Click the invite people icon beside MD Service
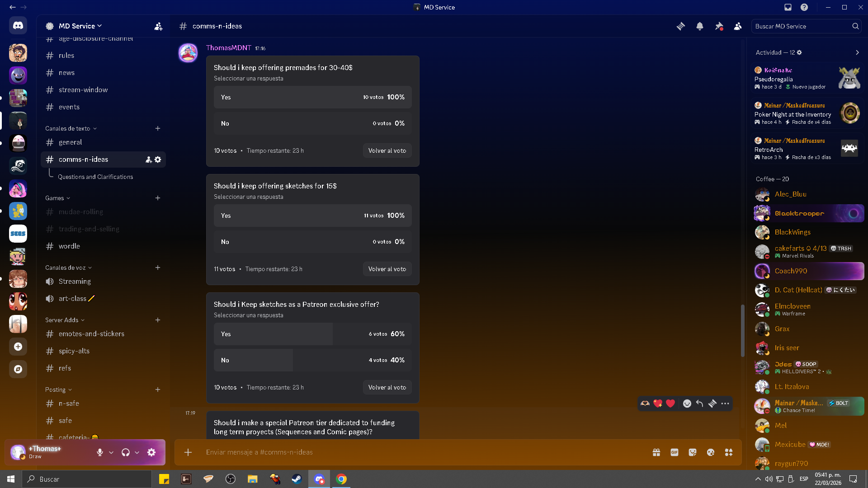Viewport: 868px width, 488px height. pos(158,27)
